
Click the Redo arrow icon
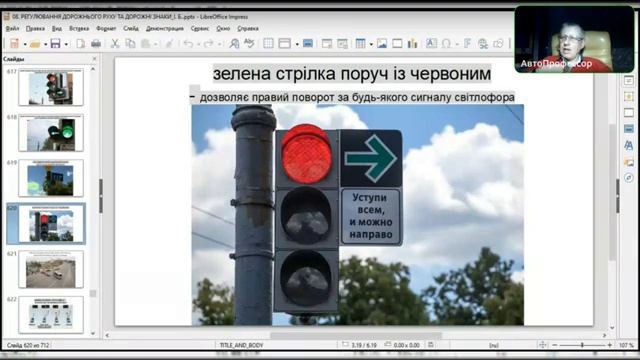[209, 43]
